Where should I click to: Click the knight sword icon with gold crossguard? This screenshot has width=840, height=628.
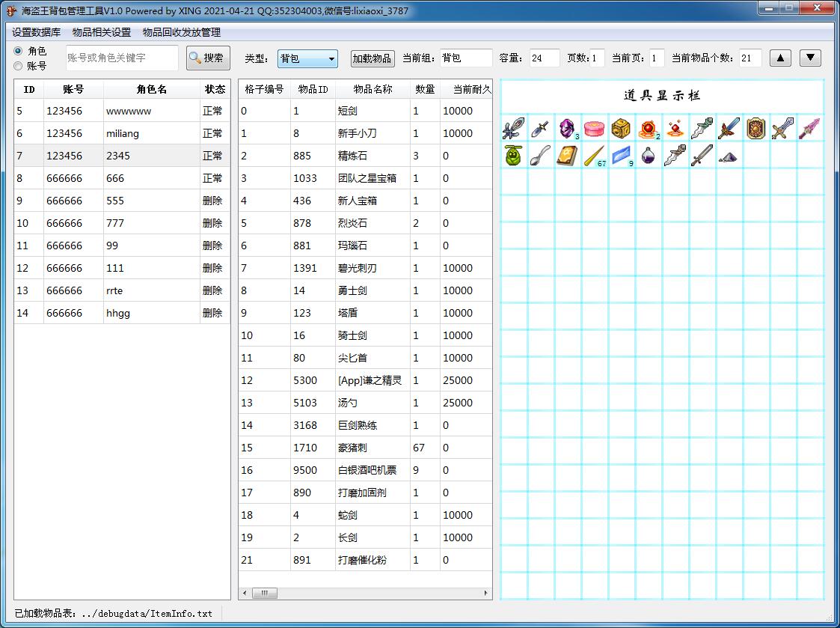(x=782, y=129)
